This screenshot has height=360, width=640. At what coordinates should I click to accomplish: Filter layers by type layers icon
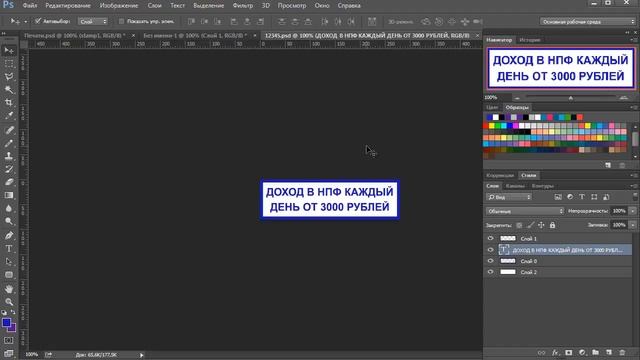582,197
